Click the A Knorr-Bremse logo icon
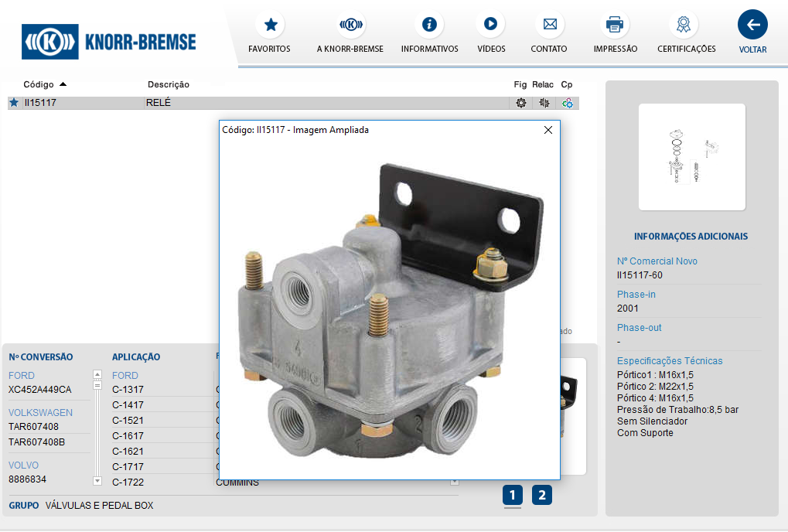 [350, 25]
